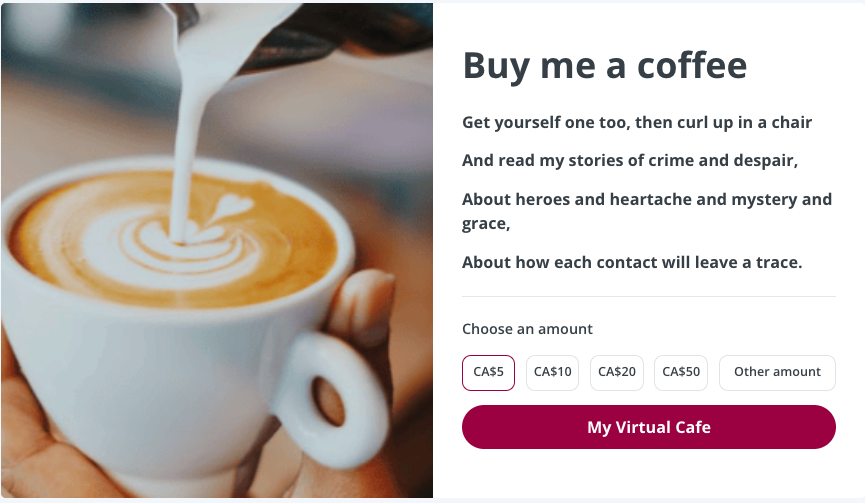Click the line 'Get yourself one too'
The image size is (865, 503).
[x=637, y=122]
